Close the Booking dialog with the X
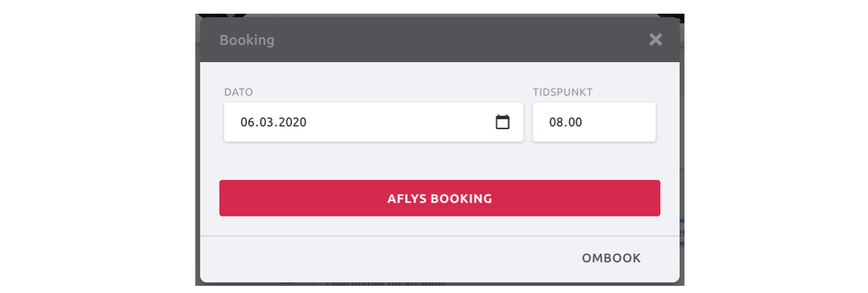This screenshot has width=868, height=293. [656, 40]
